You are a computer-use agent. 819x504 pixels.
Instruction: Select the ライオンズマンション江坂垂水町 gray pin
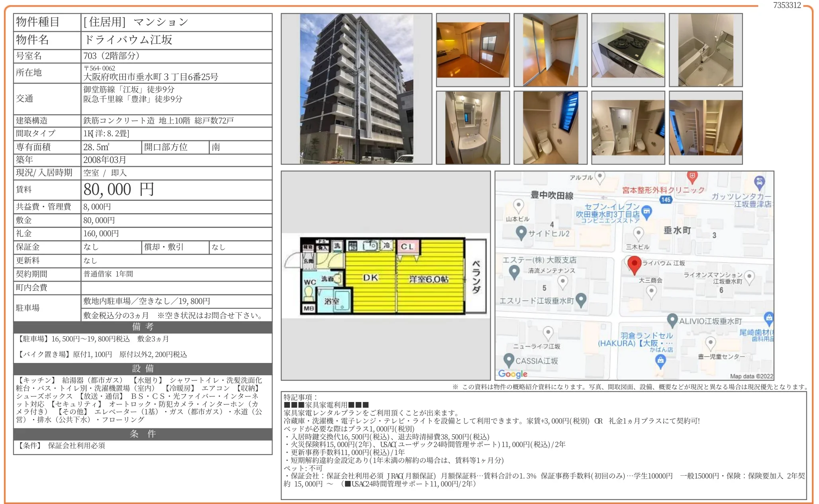pyautogui.click(x=749, y=277)
